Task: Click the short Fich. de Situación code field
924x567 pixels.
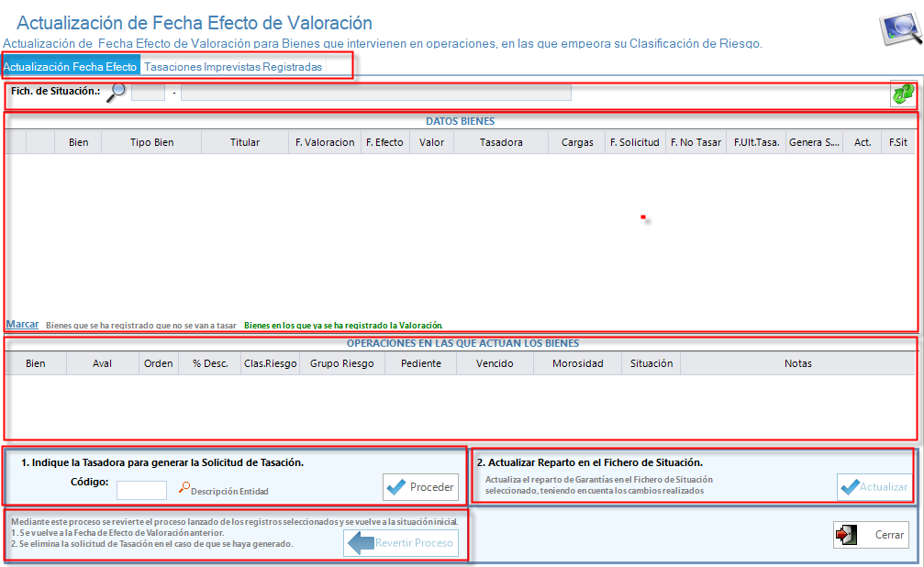Action: pyautogui.click(x=148, y=92)
